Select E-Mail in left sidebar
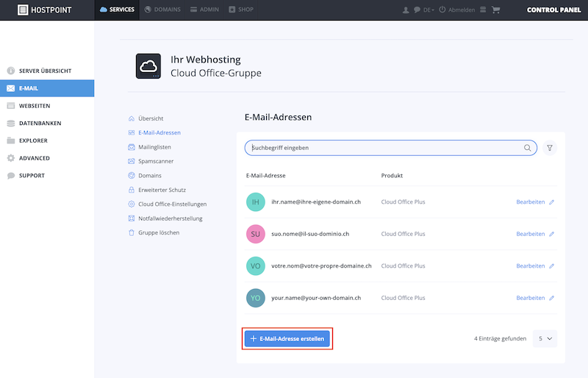Screen dimensions: 588x378 (x=47, y=88)
